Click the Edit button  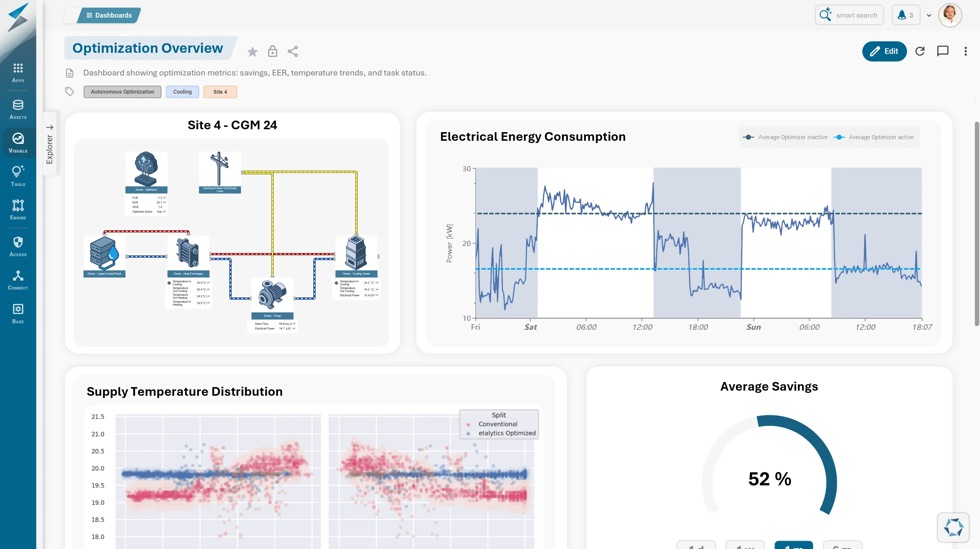[x=884, y=51]
